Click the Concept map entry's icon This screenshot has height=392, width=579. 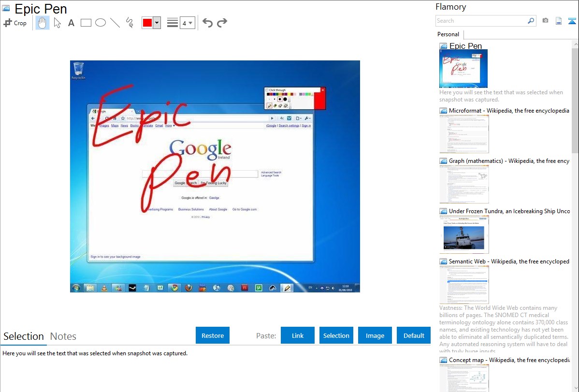[x=443, y=360]
